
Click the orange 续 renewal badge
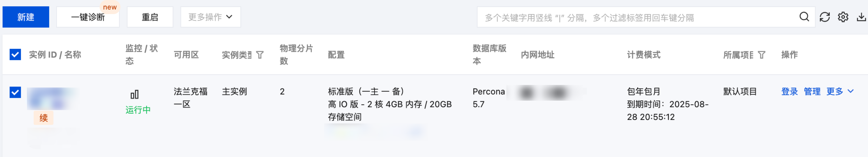pyautogui.click(x=43, y=118)
